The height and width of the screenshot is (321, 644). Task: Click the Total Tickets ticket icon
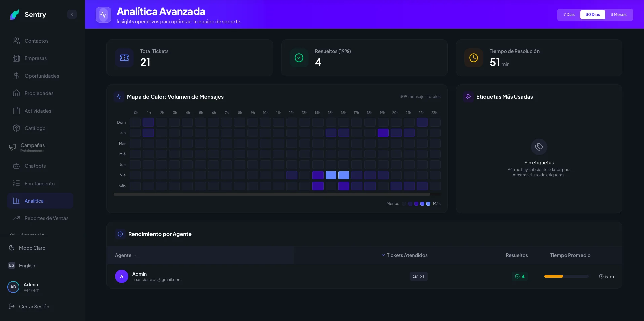click(124, 58)
